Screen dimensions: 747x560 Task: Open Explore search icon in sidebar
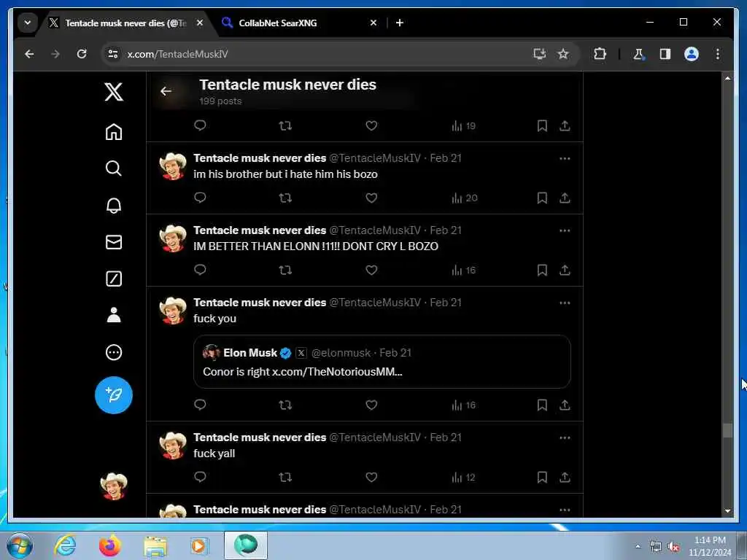(x=113, y=168)
